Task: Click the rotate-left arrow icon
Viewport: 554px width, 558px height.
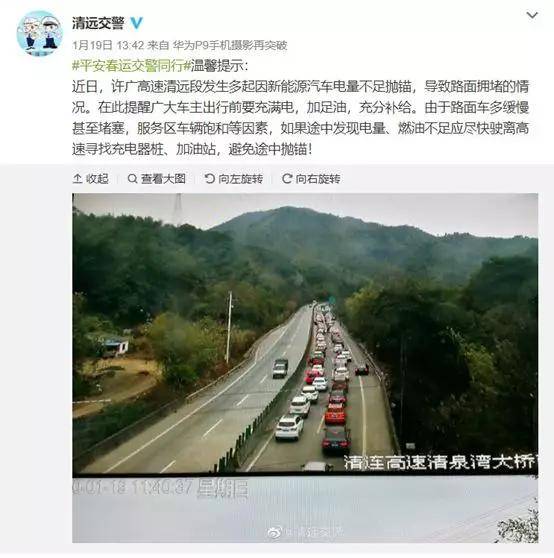Action: pyautogui.click(x=210, y=179)
